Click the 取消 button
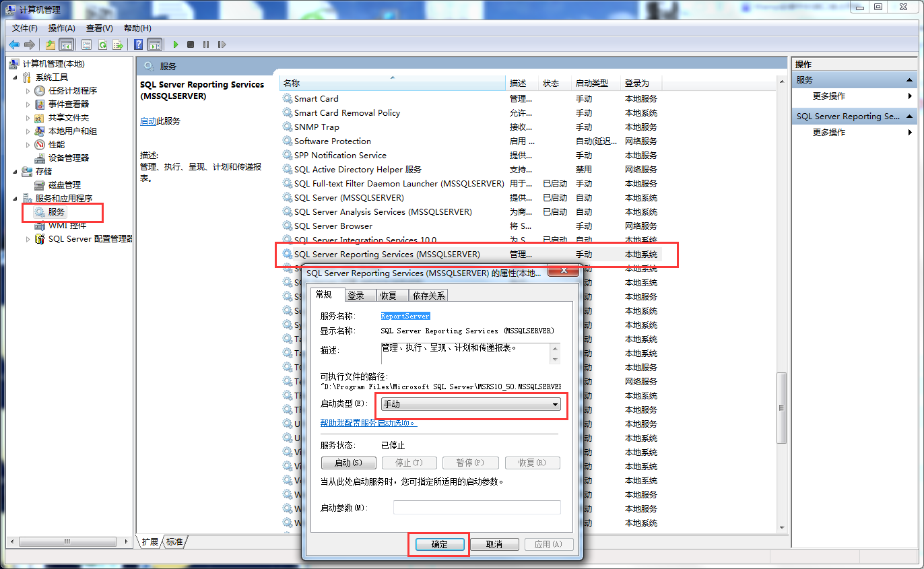 pyautogui.click(x=494, y=544)
